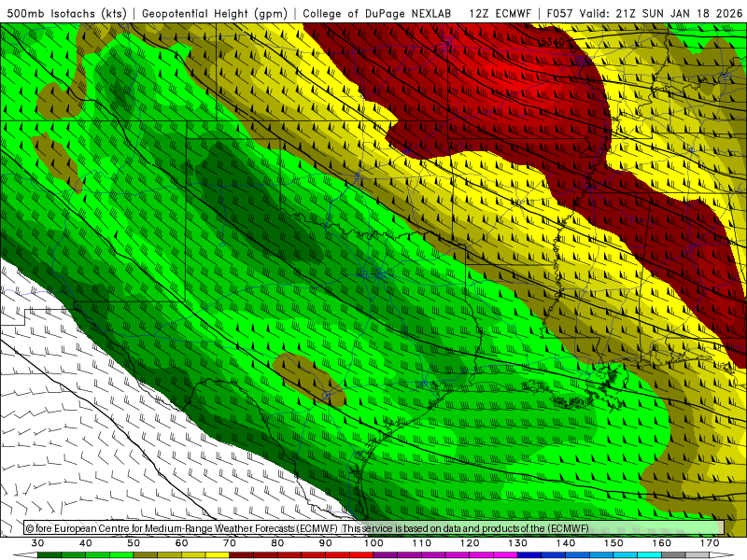The width and height of the screenshot is (747, 560).
Task: Click the 100 knot legend label
Action: pyautogui.click(x=373, y=543)
